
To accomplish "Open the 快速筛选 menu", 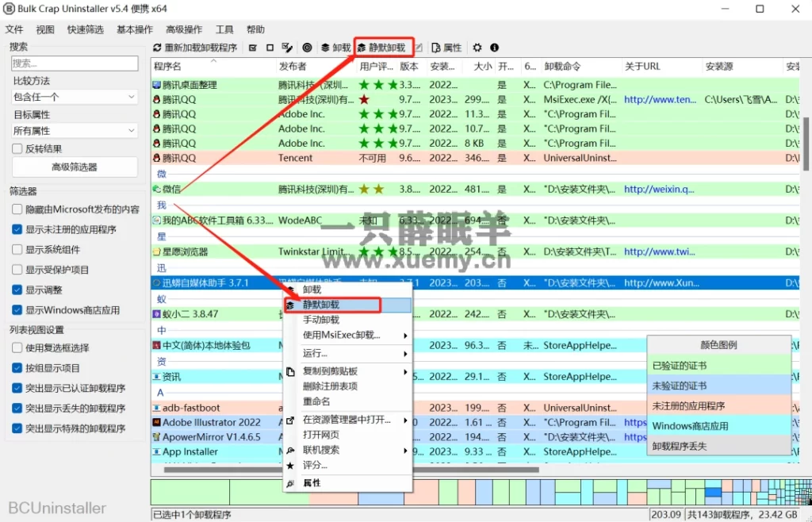I will (x=86, y=29).
